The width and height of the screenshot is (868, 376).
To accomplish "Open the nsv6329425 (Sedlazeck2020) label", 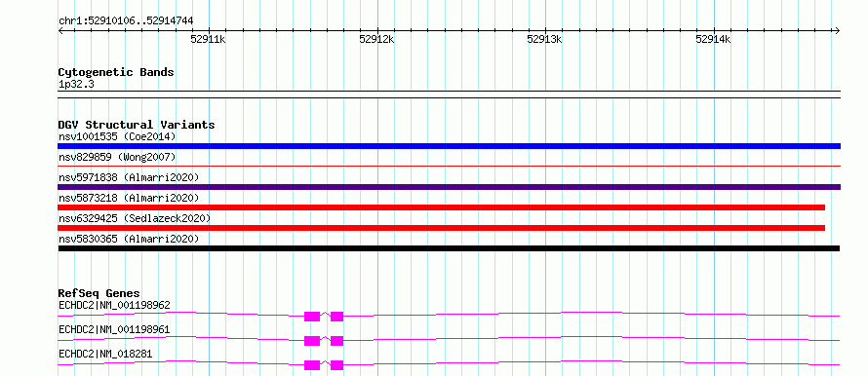I will (x=135, y=218).
